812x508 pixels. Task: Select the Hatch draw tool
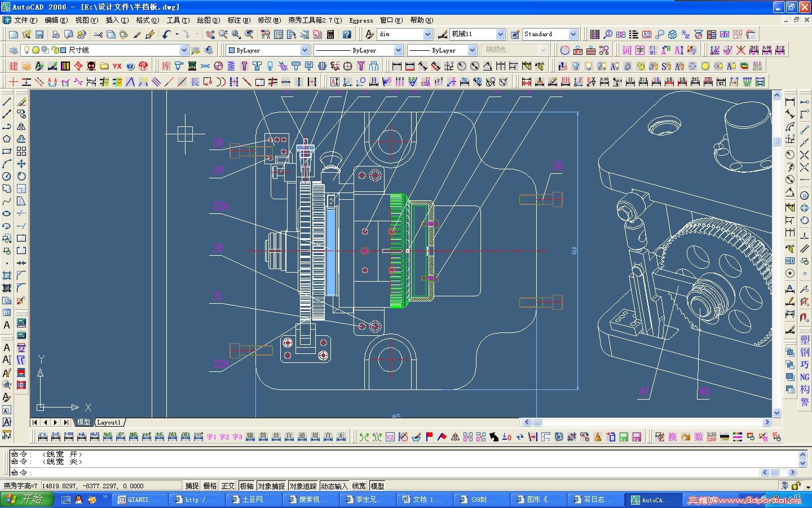click(7, 276)
